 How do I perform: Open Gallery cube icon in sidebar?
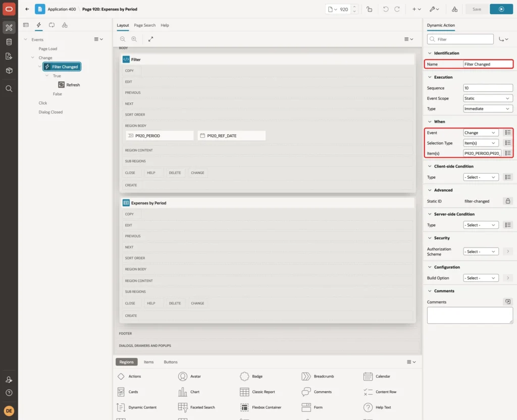point(9,70)
